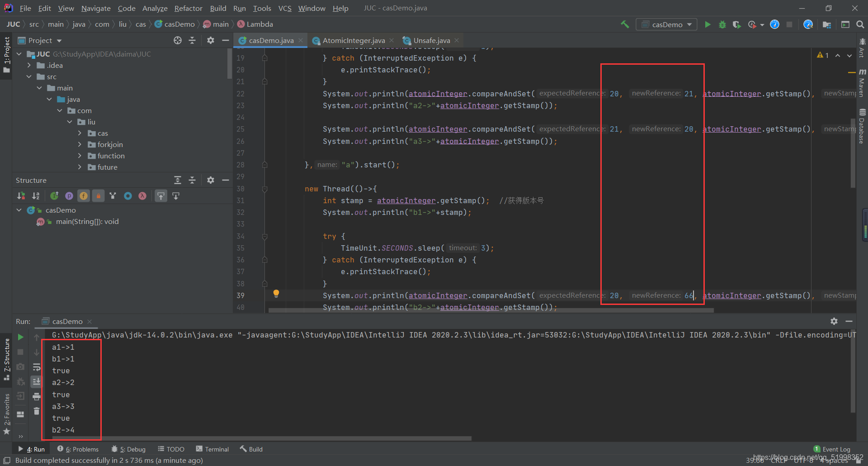Click the editor horizontal scrollbar
The image size is (868, 466).
point(491,310)
